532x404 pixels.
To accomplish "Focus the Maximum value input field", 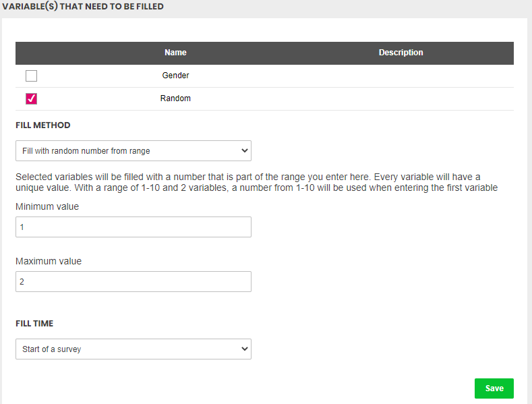I will [134, 281].
